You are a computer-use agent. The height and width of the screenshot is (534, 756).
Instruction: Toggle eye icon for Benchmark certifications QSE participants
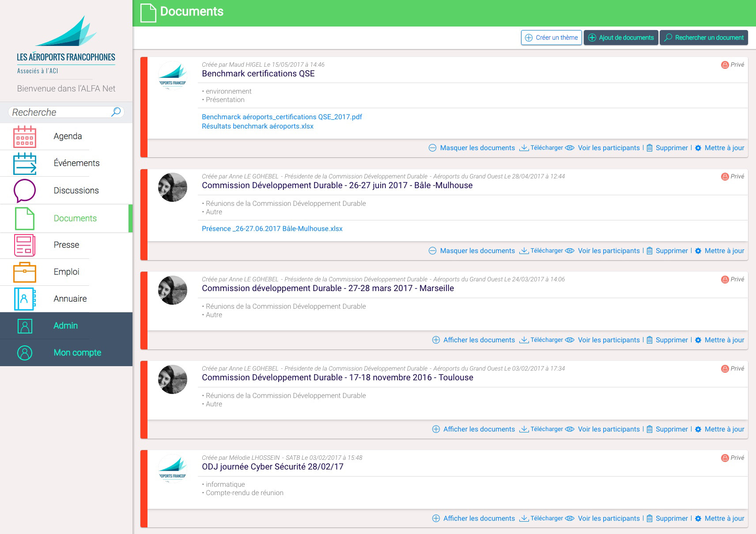tap(570, 148)
